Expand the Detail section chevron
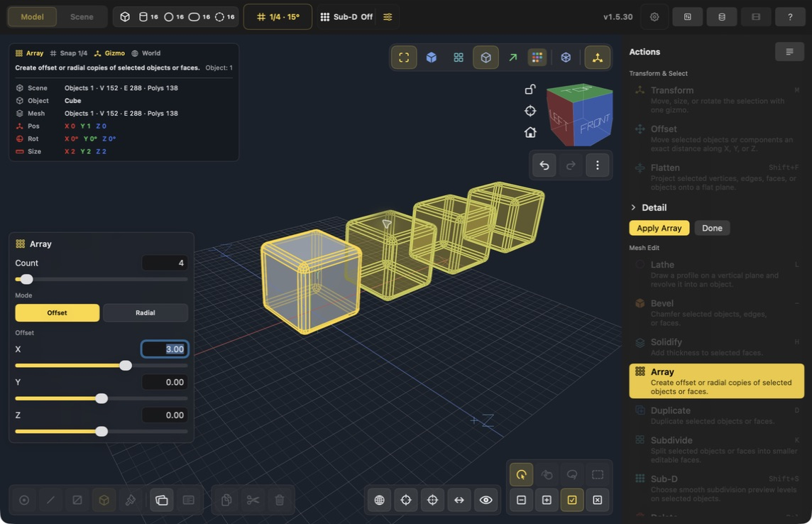 [633, 207]
